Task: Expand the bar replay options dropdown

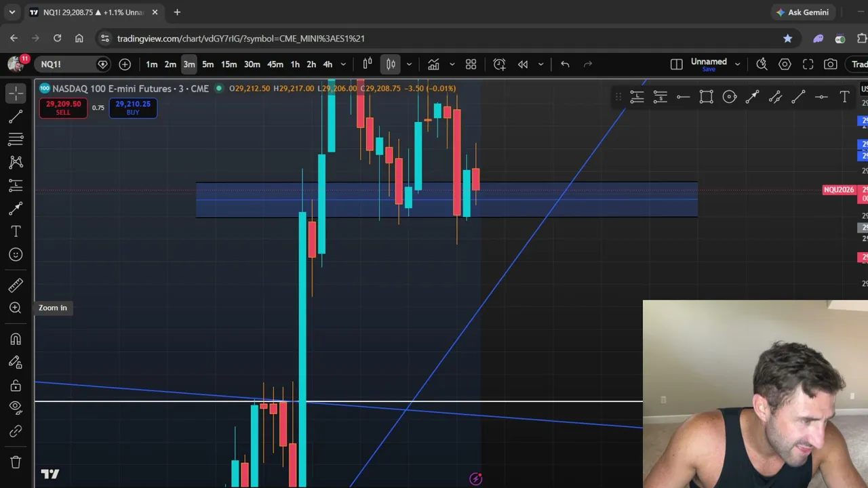Action: pos(540,64)
